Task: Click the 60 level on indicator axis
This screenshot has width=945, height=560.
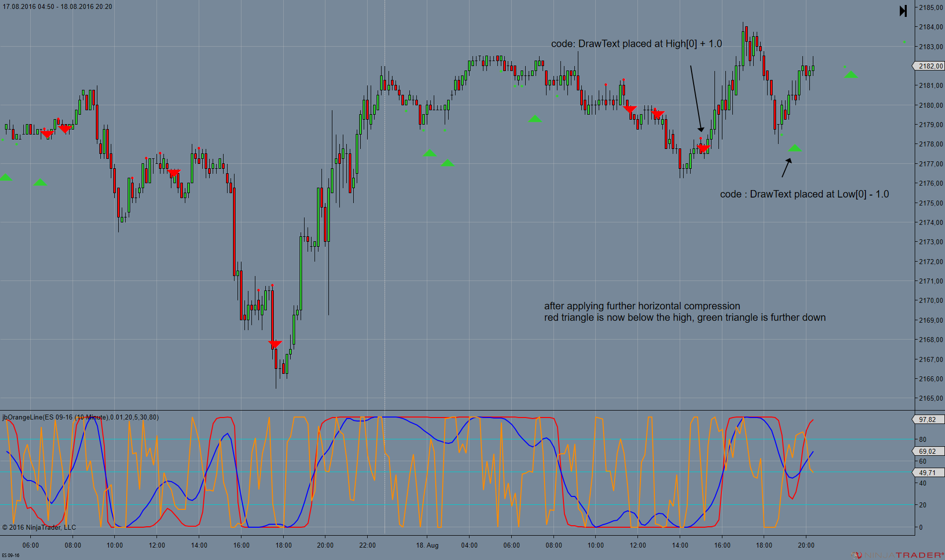Action: click(923, 461)
